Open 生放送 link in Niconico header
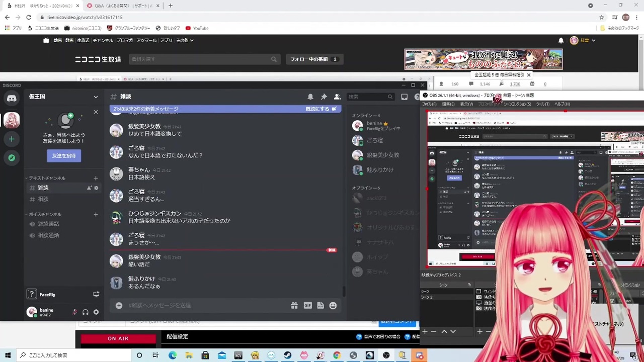 [83, 40]
